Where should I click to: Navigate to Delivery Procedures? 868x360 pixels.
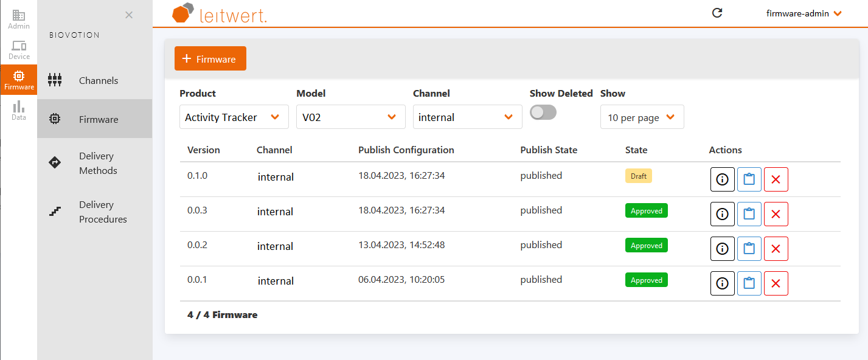click(102, 212)
